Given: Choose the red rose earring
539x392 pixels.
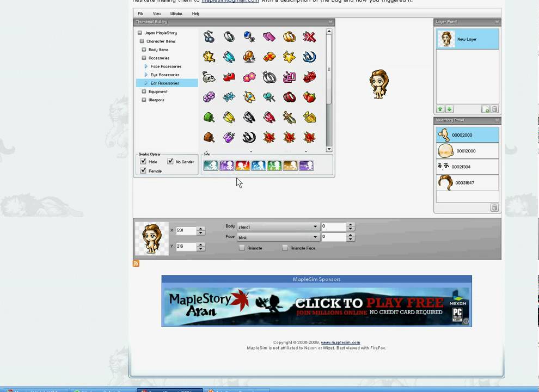Looking at the screenshot, I should click(309, 77).
